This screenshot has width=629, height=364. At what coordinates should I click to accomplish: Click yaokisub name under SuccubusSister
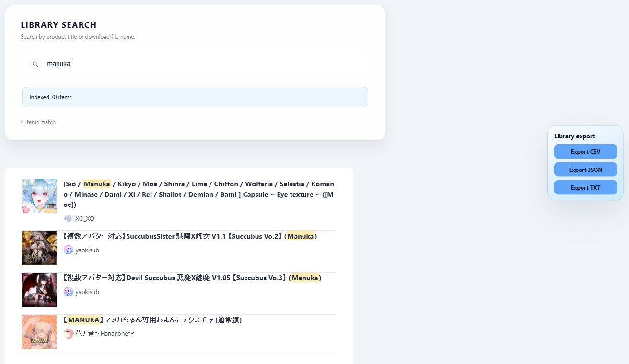tap(87, 250)
